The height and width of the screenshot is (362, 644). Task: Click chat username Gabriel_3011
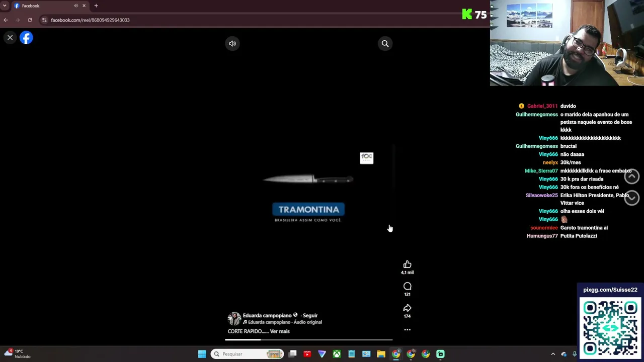542,106
